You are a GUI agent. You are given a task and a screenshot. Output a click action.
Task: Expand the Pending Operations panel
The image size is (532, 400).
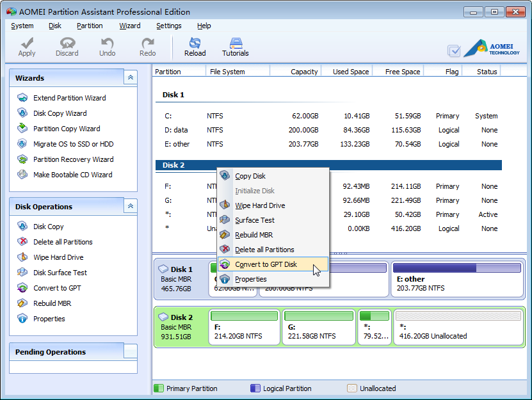pos(130,352)
